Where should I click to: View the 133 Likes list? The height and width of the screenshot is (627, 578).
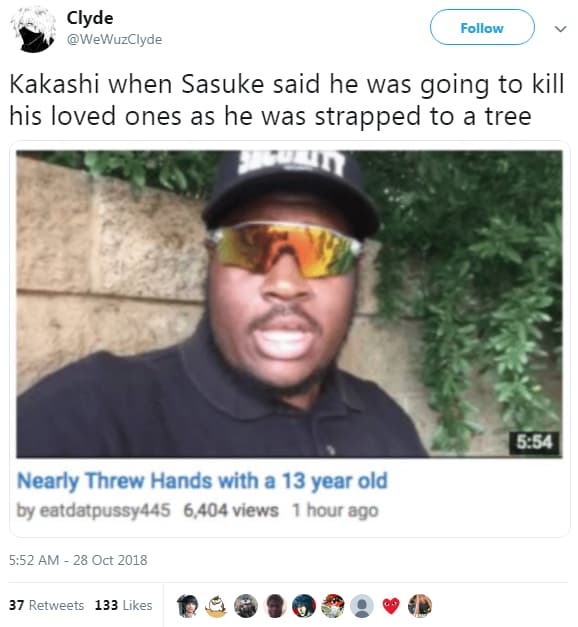(x=124, y=605)
